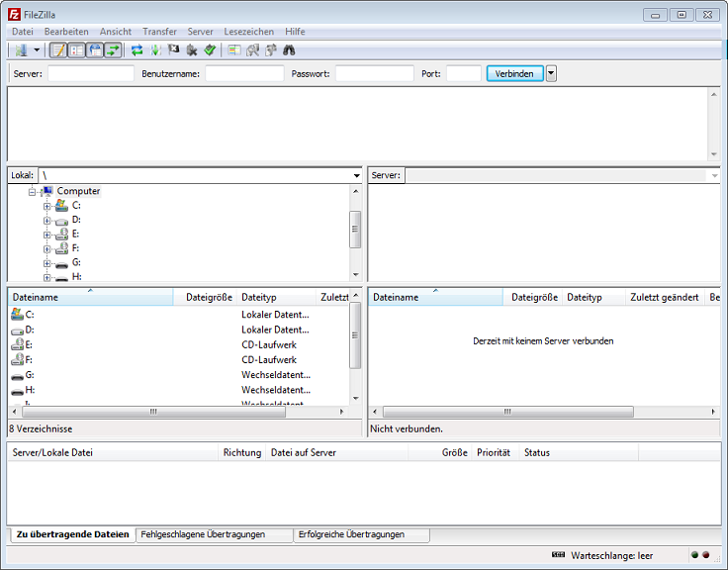The height and width of the screenshot is (570, 728).
Task: Expand the D: drive tree node
Action: point(46,221)
